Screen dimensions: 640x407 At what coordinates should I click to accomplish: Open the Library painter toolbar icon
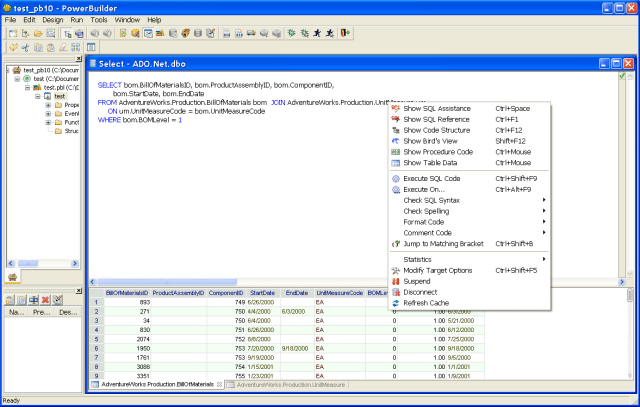click(x=160, y=33)
